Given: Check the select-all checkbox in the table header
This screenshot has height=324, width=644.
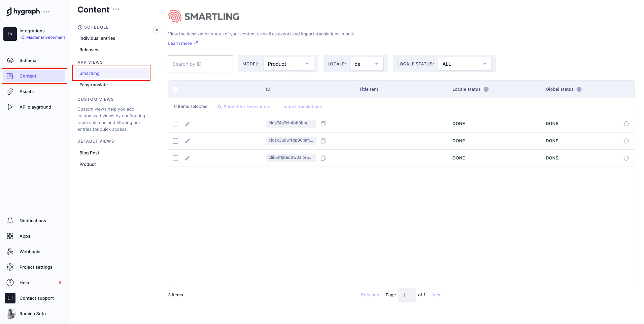Looking at the screenshot, I should pyautogui.click(x=175, y=89).
